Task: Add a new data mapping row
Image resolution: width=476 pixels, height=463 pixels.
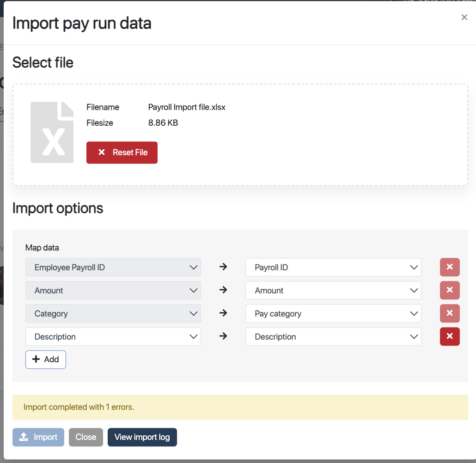Action: pyautogui.click(x=45, y=359)
